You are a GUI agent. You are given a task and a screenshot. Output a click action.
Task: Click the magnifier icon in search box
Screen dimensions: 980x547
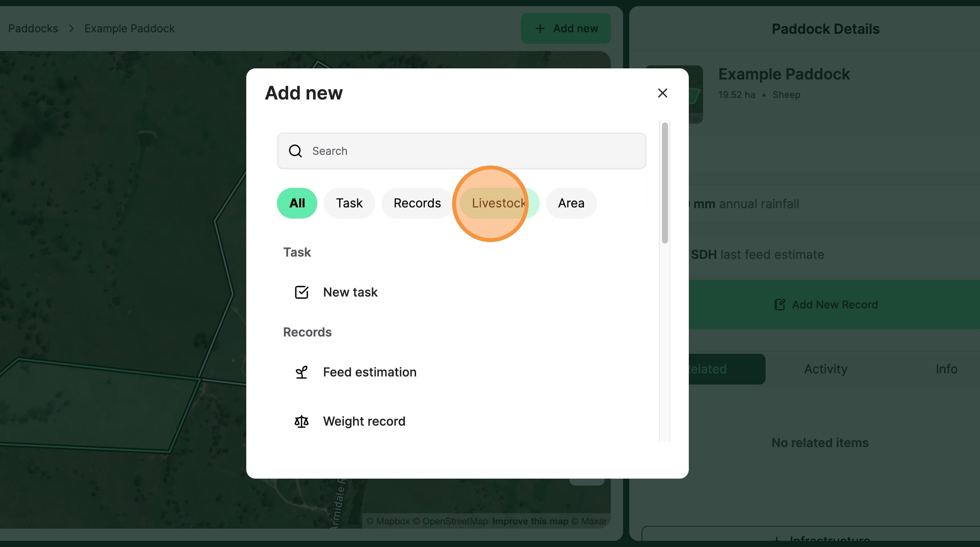[x=295, y=151]
